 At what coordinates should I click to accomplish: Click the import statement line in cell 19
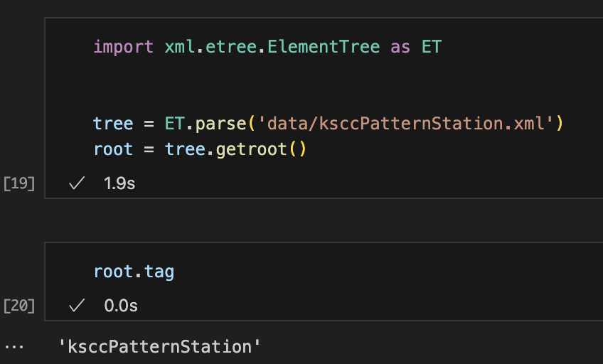click(267, 47)
